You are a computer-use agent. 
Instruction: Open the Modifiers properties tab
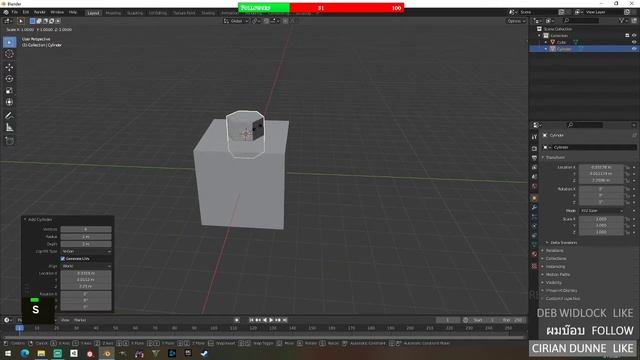pyautogui.click(x=534, y=208)
